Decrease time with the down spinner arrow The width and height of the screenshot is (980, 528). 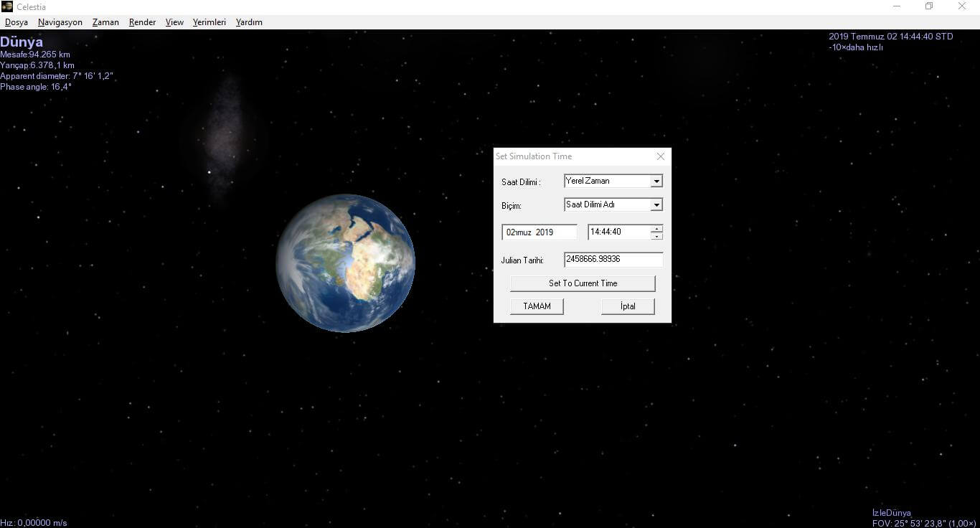[x=656, y=236]
